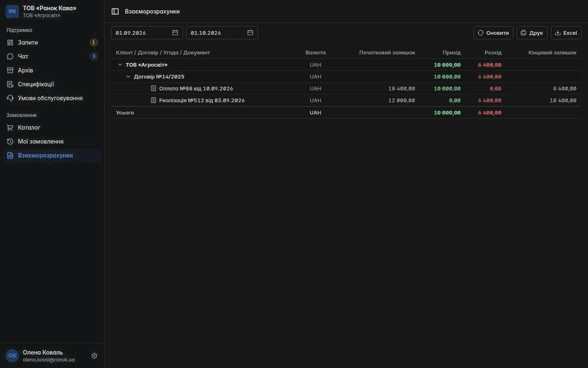Navigate to Каталог
The image size is (588, 368).
52,128
